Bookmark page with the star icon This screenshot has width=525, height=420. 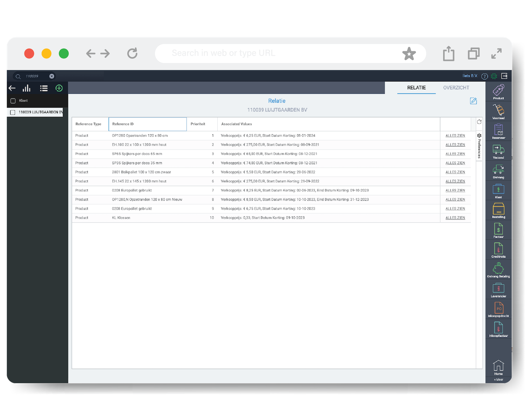coord(409,54)
